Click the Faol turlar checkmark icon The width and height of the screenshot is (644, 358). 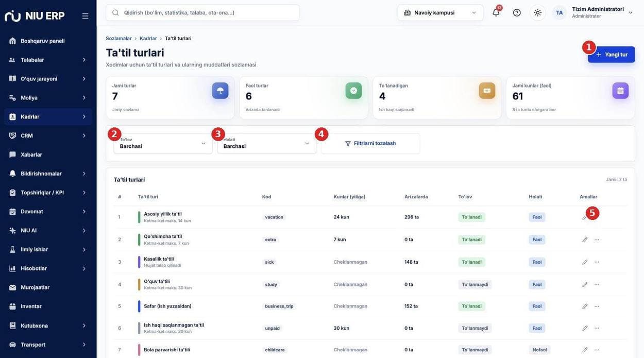tap(353, 91)
